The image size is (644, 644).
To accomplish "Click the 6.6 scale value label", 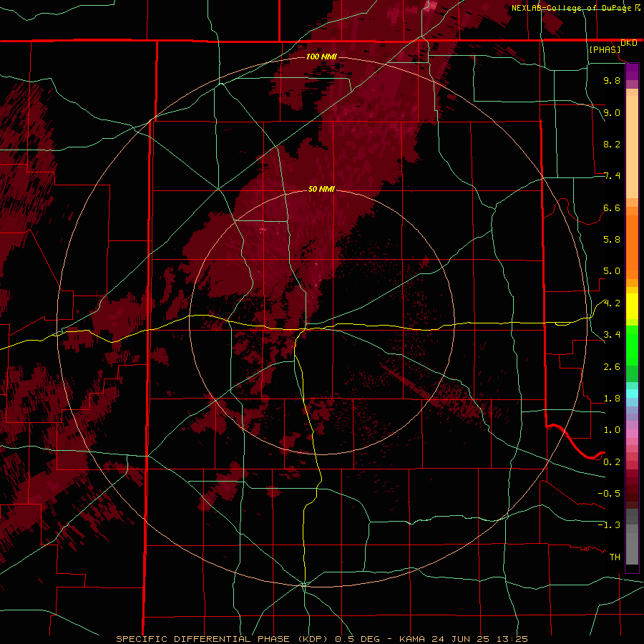I will (x=612, y=208).
